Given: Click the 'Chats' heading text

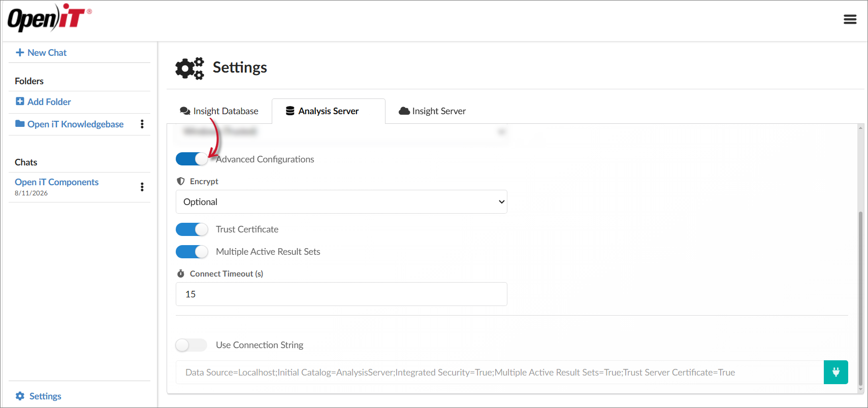Looking at the screenshot, I should 26,162.
